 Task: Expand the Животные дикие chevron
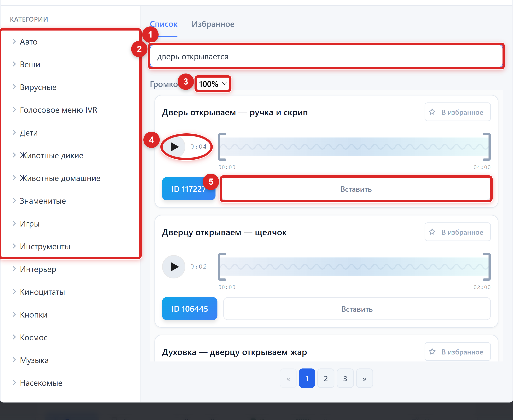(x=14, y=155)
